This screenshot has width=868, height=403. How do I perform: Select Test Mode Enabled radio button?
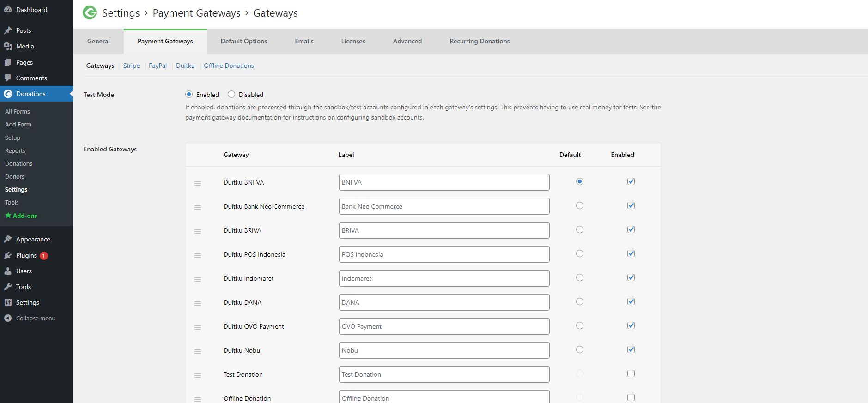click(189, 94)
